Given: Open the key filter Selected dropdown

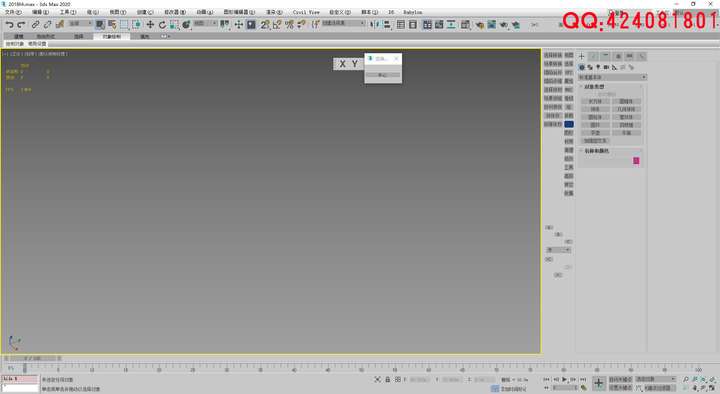Looking at the screenshot, I should pyautogui.click(x=655, y=379).
